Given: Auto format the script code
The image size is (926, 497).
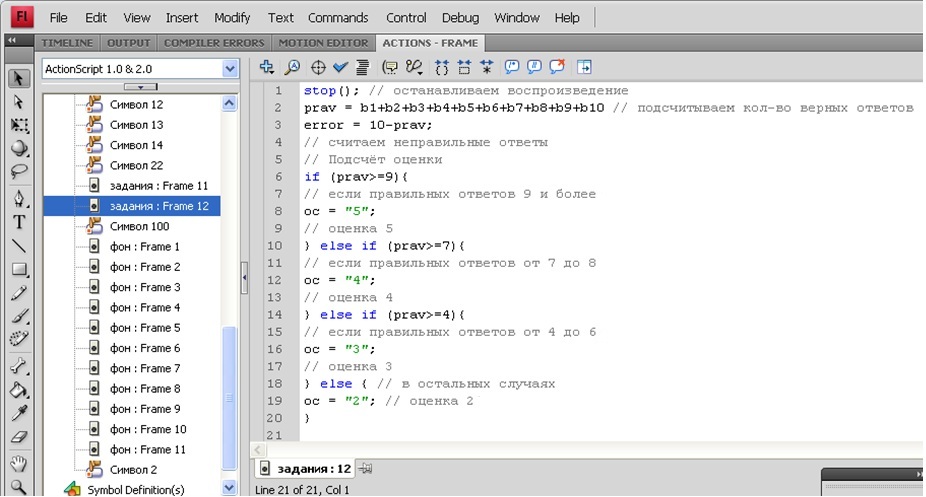Looking at the screenshot, I should pyautogui.click(x=363, y=67).
